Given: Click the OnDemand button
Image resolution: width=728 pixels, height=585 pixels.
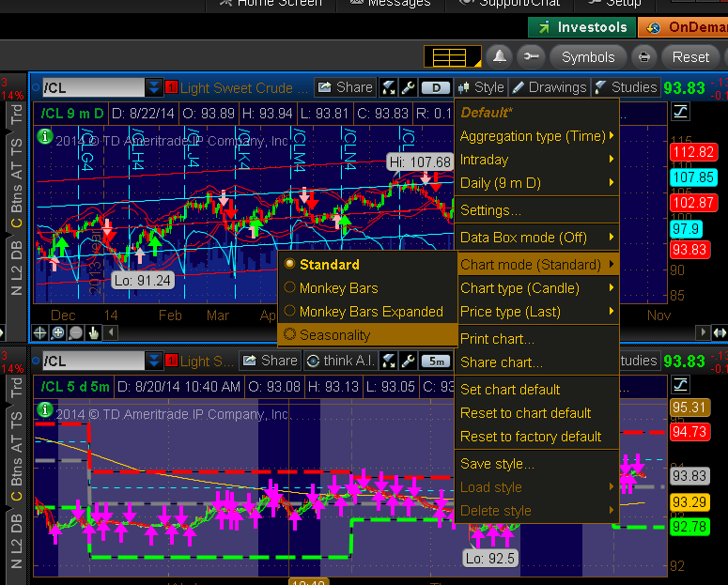Looking at the screenshot, I should [x=684, y=27].
